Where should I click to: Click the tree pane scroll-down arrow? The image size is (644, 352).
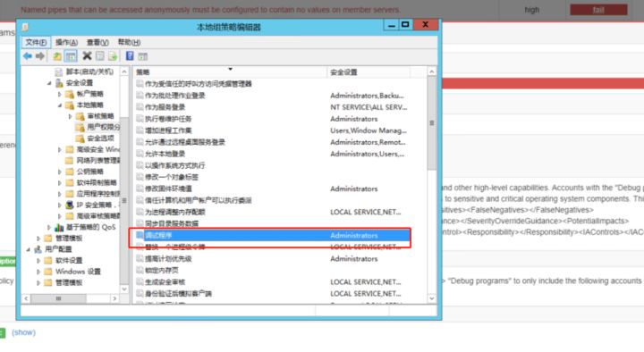(124, 289)
